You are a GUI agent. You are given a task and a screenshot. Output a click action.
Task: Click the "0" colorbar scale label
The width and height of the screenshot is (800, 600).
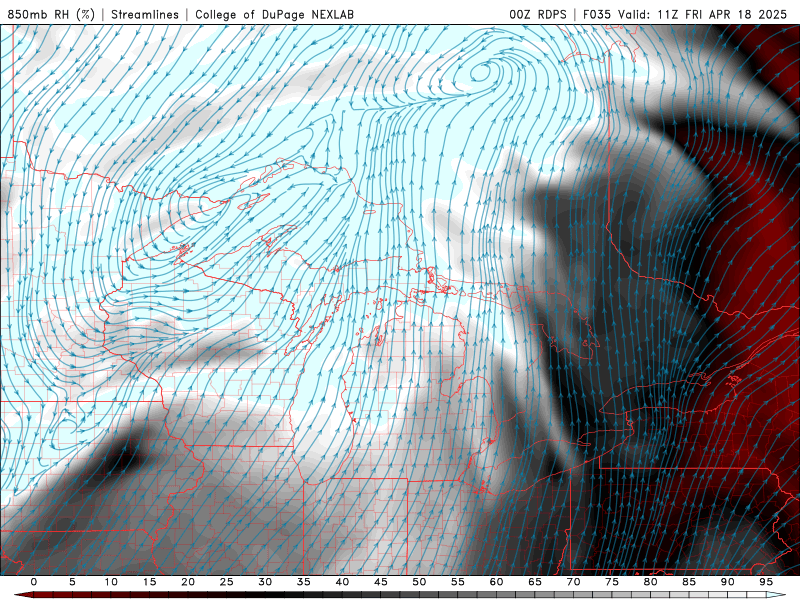point(34,582)
